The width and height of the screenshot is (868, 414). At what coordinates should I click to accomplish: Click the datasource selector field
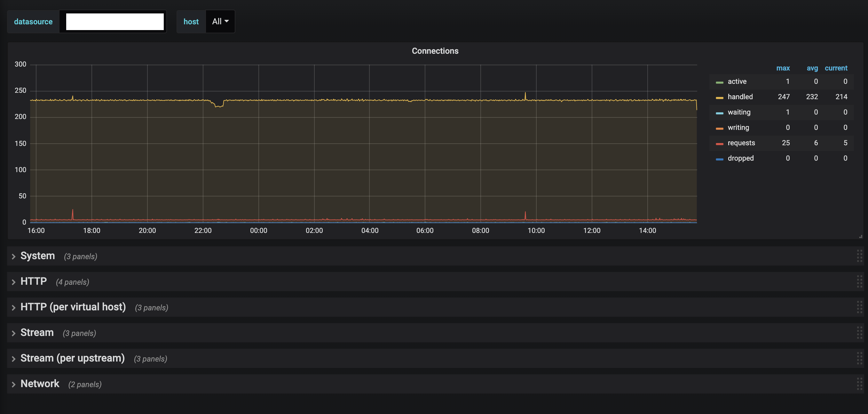[113, 21]
